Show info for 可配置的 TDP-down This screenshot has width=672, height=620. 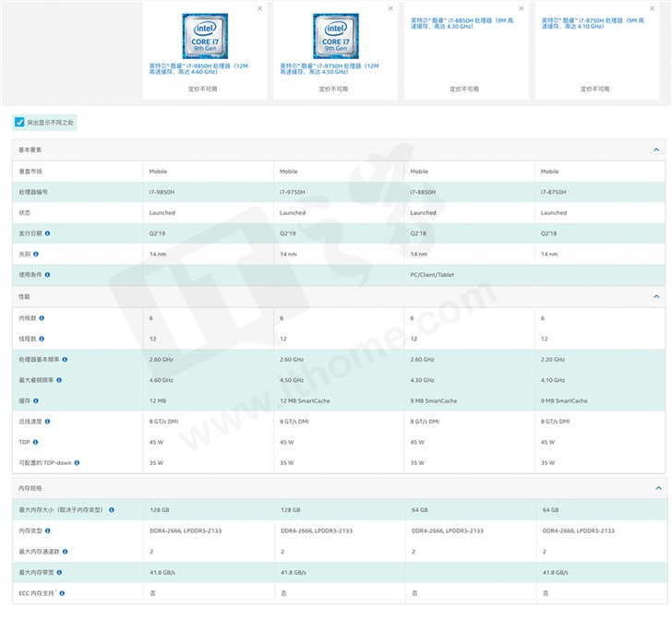pos(77,463)
